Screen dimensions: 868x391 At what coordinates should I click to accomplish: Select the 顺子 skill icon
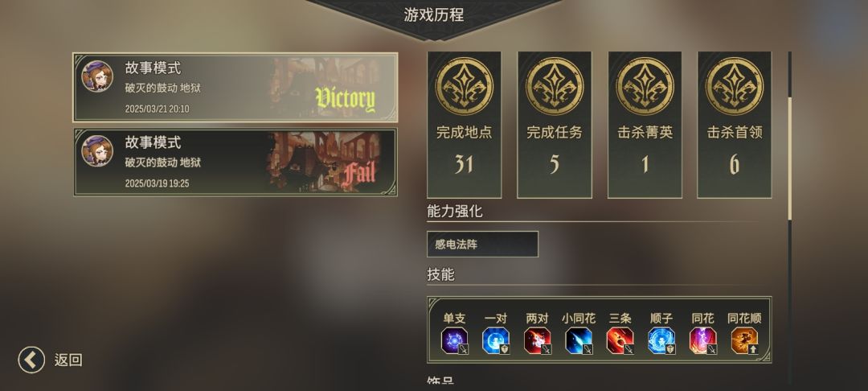tap(661, 340)
